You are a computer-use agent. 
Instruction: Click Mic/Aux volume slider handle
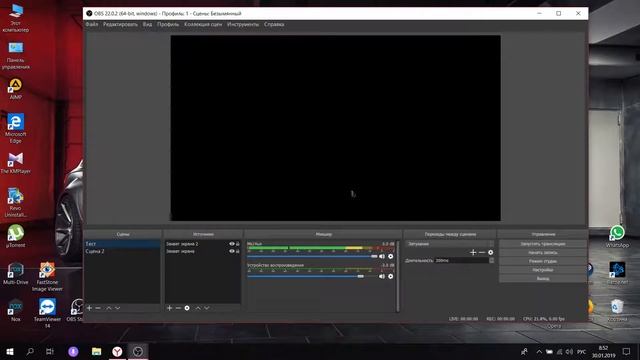point(374,256)
